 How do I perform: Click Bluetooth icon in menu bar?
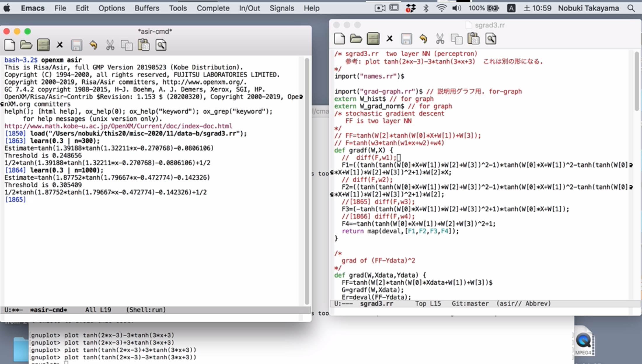[426, 8]
